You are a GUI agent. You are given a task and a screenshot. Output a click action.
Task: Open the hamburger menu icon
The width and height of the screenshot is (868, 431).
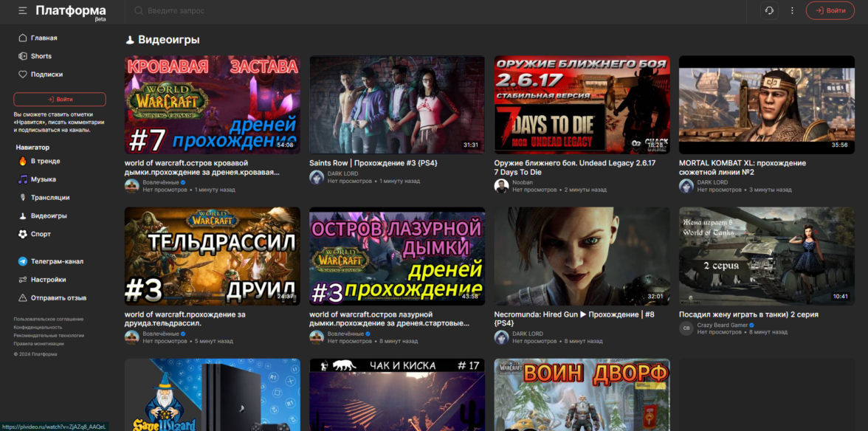click(23, 10)
